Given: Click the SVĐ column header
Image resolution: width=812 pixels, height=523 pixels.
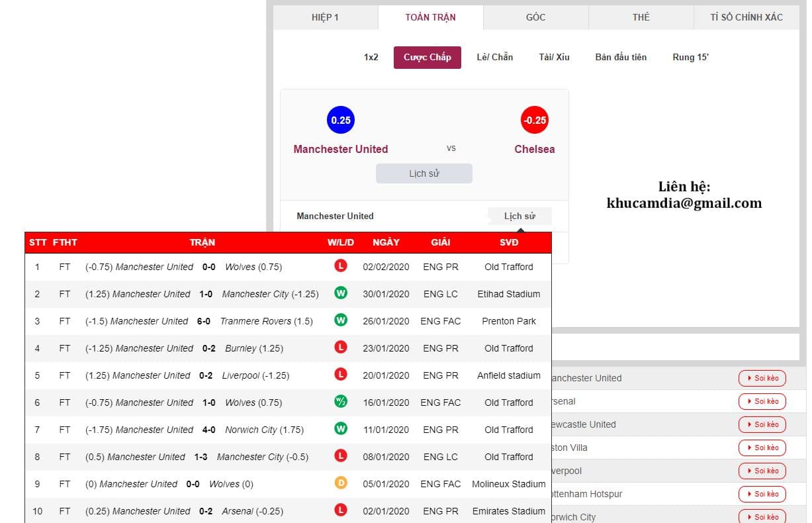Looking at the screenshot, I should click(x=509, y=242).
